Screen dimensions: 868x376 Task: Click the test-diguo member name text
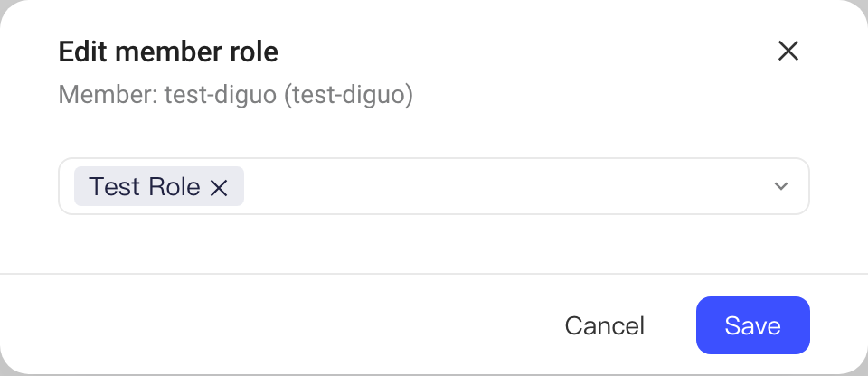[221, 95]
